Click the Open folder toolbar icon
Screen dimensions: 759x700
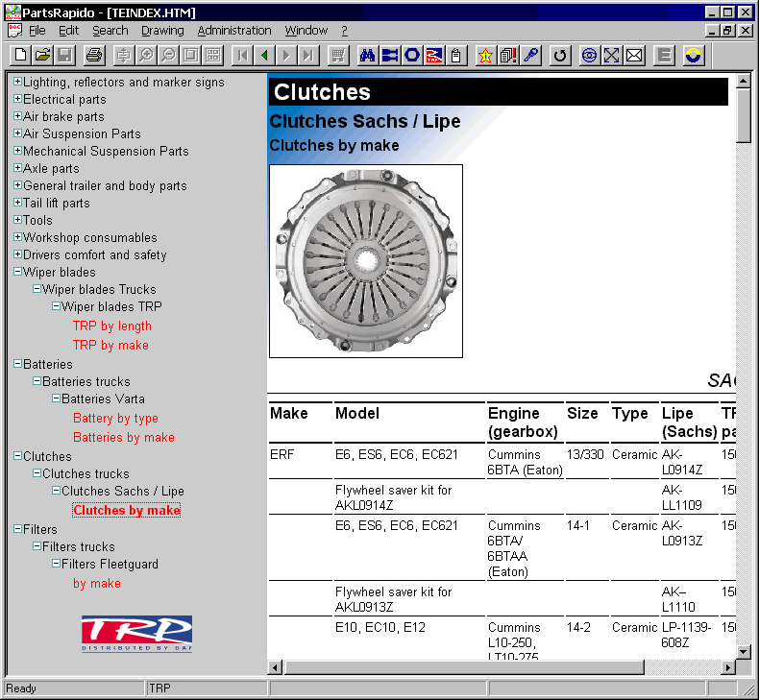tap(42, 55)
